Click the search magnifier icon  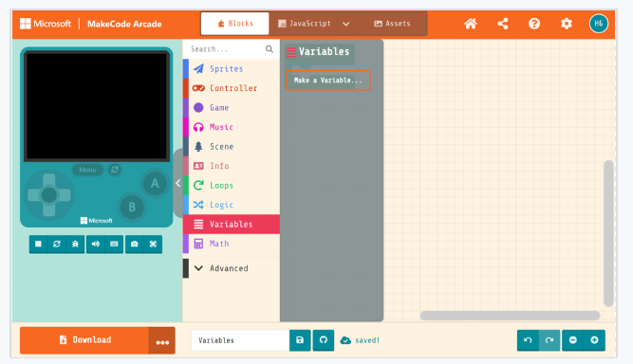coord(270,49)
